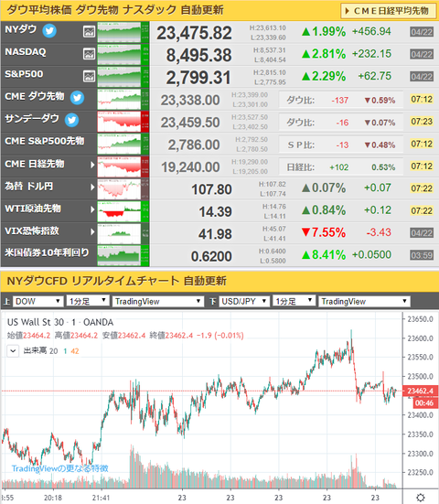The image size is (439, 504).
Task: Expand the CME 日経先物 row arrow
Action: coord(92,165)
